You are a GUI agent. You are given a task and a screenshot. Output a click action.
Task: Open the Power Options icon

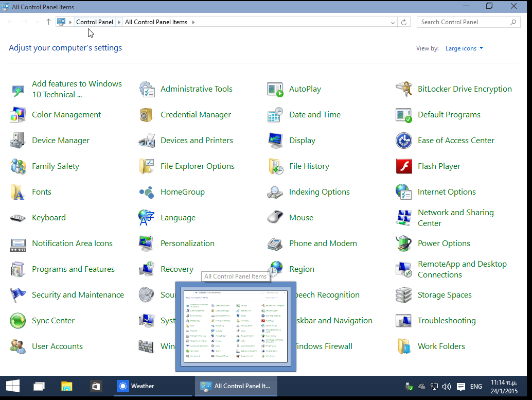pos(404,244)
